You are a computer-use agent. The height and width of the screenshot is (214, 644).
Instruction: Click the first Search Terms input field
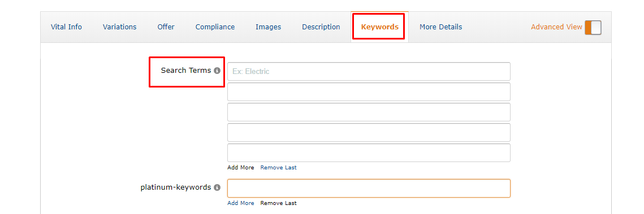pos(369,71)
